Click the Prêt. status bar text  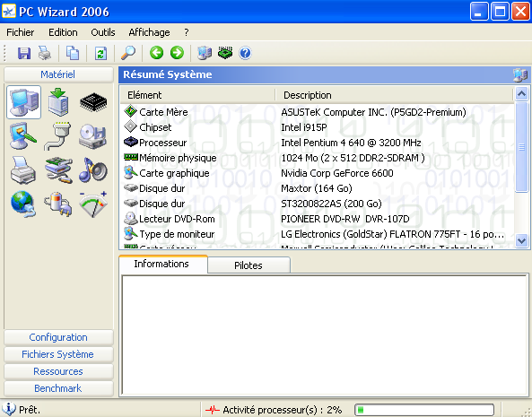30,410
